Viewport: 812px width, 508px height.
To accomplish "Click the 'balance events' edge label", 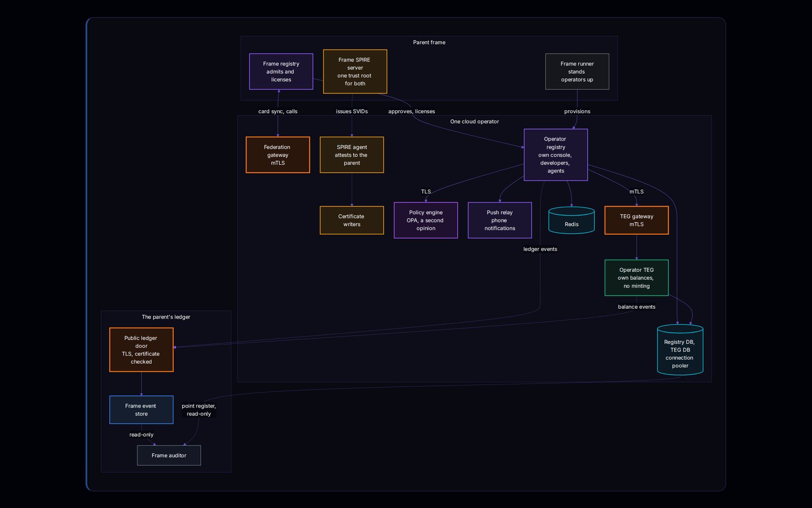I will [636, 307].
